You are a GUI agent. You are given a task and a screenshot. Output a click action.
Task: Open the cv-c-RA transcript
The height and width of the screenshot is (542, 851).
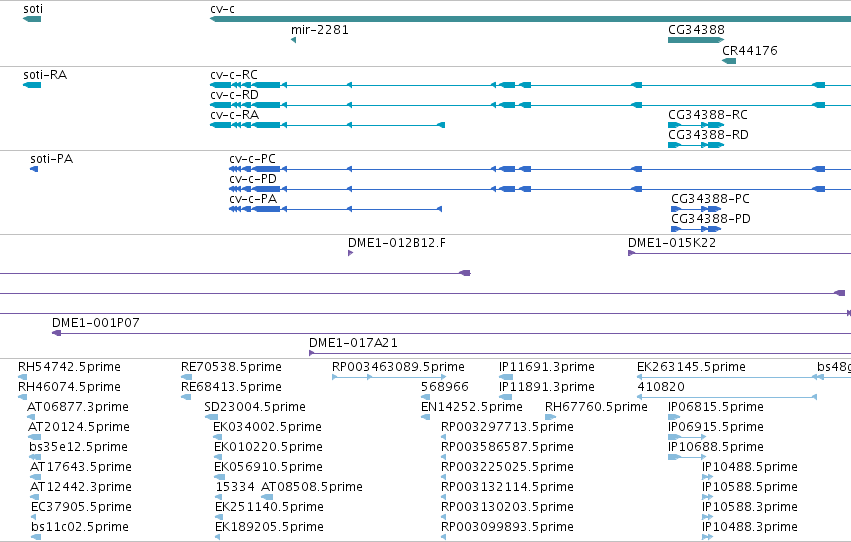click(327, 125)
